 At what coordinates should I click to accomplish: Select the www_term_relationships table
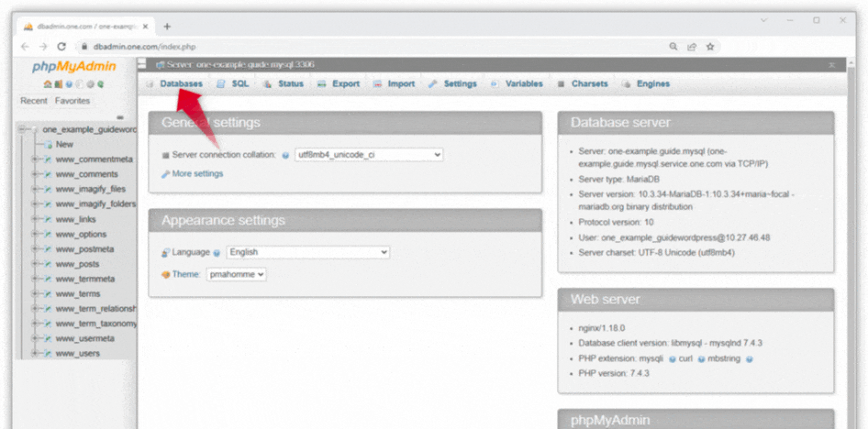[96, 309]
